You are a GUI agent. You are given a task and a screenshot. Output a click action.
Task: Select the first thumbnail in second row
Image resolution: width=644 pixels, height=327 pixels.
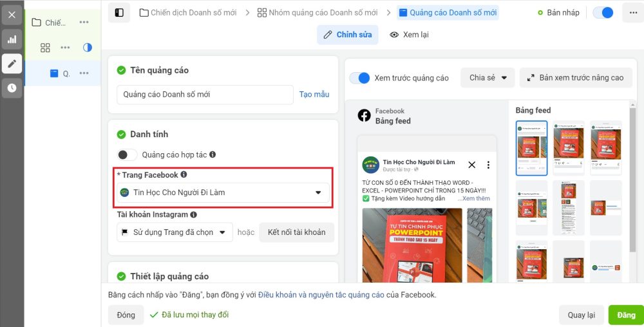[531, 208]
